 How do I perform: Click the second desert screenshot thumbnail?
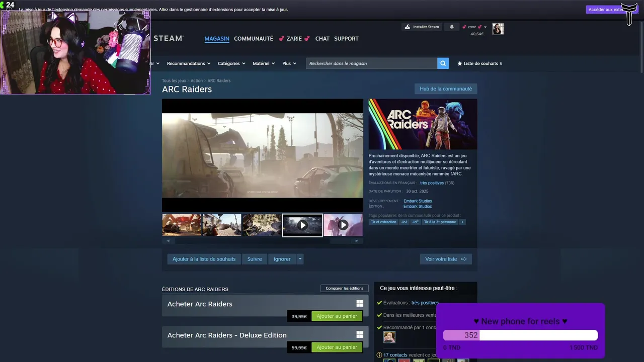222,225
